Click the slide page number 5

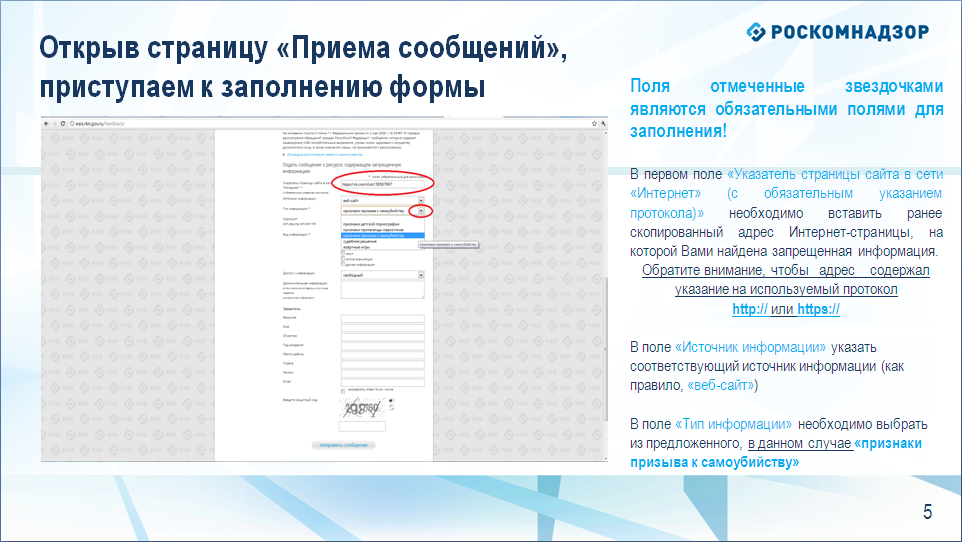click(927, 512)
